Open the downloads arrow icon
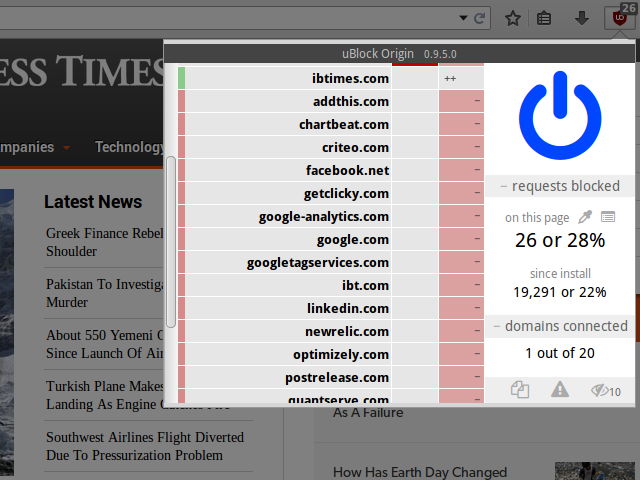 (581, 18)
